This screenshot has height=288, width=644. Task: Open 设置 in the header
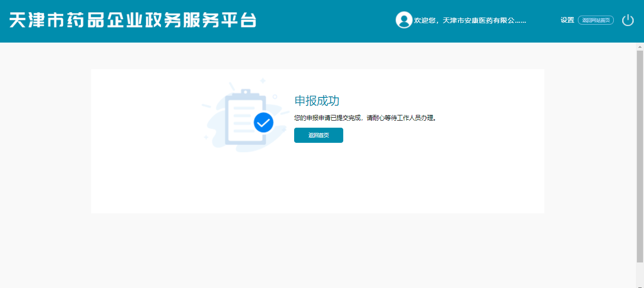coord(567,20)
